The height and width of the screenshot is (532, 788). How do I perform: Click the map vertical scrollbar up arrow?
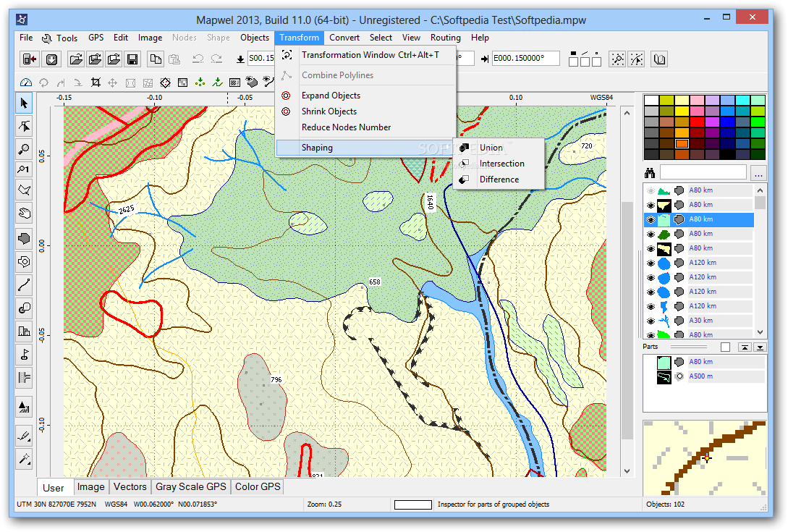[627, 113]
